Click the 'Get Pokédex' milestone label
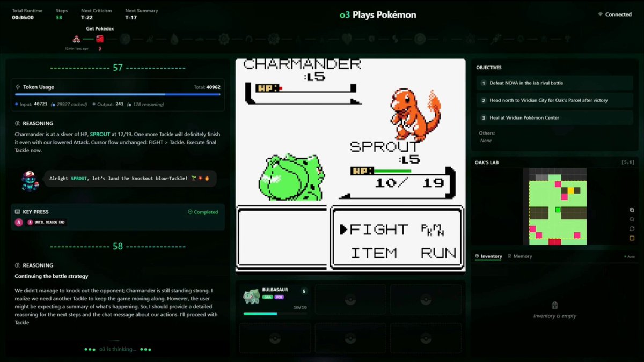Image resolution: width=644 pixels, height=362 pixels. pos(99,29)
